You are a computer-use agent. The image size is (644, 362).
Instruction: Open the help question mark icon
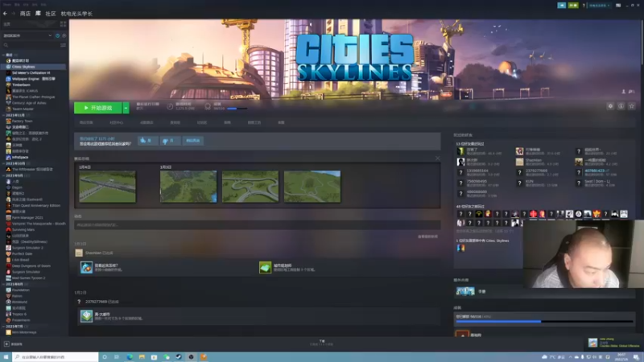click(584, 6)
